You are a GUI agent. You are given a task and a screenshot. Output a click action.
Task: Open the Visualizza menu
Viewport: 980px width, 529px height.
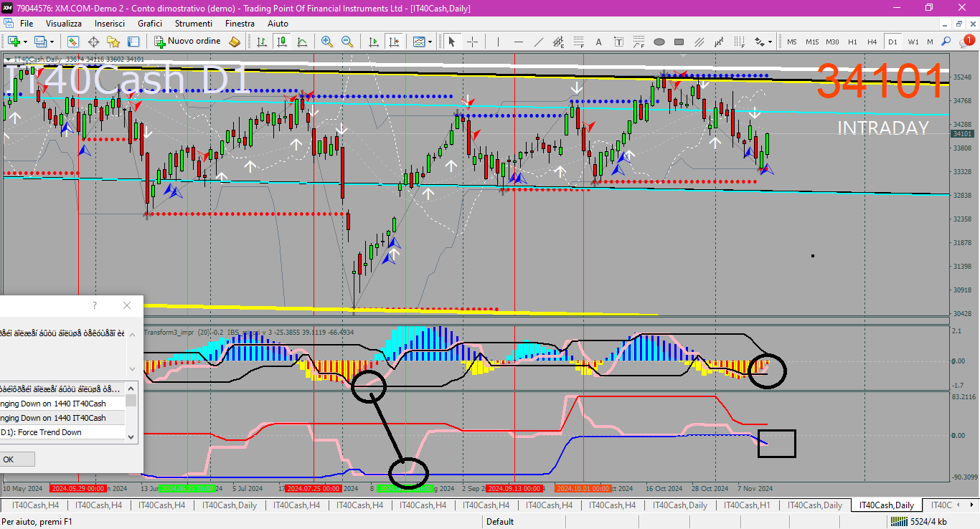tap(64, 24)
